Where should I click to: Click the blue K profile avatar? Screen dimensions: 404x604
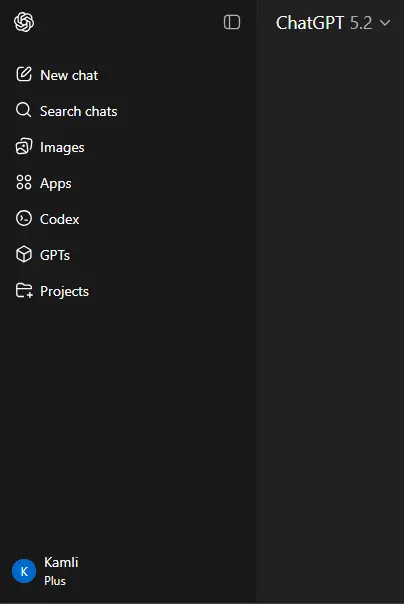tap(24, 571)
